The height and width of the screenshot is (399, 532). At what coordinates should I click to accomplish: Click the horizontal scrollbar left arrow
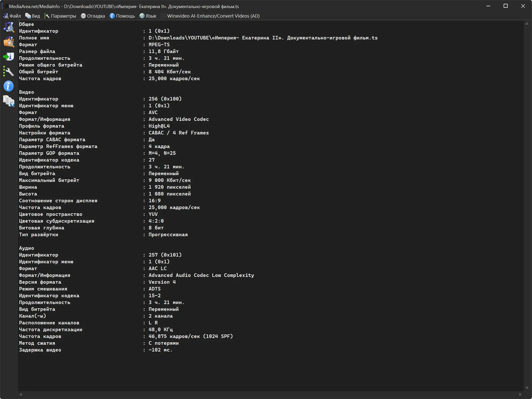pyautogui.click(x=21, y=394)
